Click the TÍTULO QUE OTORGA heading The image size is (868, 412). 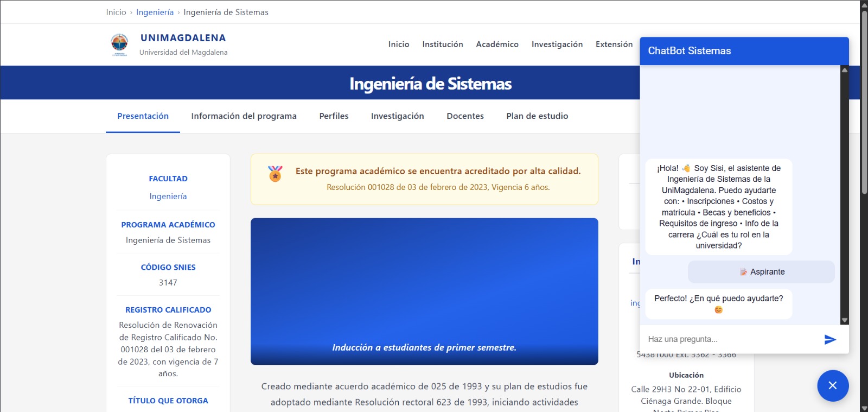coord(168,401)
